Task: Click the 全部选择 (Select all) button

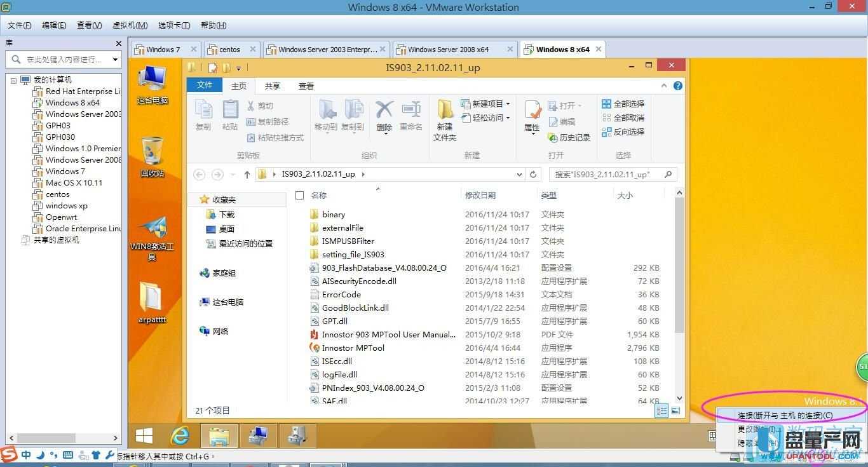Action: point(623,104)
